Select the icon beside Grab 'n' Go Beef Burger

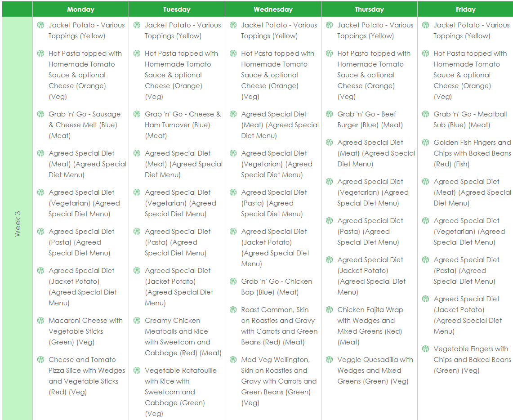[329, 114]
